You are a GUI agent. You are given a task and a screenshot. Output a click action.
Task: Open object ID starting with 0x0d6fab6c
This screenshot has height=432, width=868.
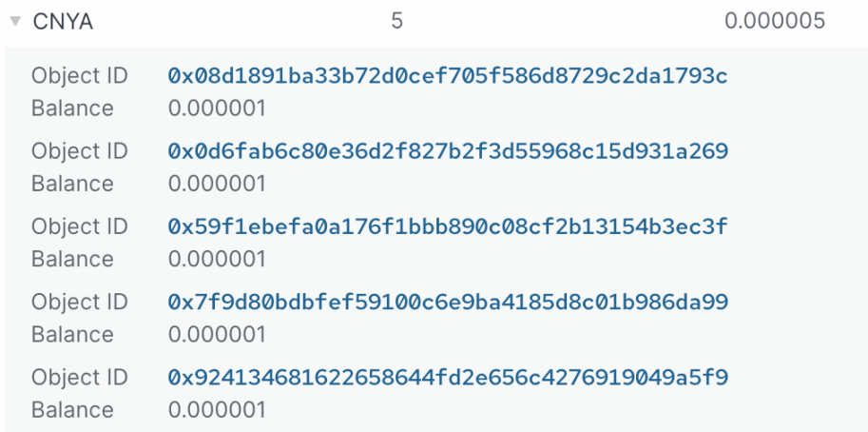tap(448, 150)
